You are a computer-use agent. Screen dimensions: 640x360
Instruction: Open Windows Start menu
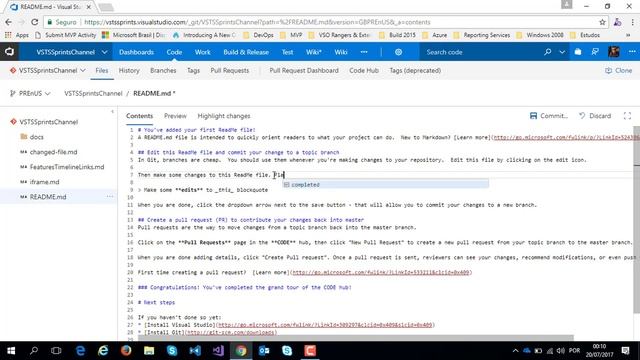11,351
